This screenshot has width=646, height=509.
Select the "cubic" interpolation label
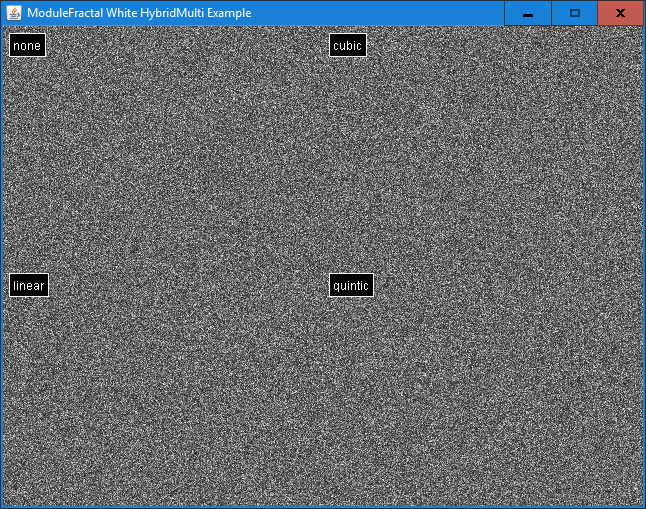point(347,45)
